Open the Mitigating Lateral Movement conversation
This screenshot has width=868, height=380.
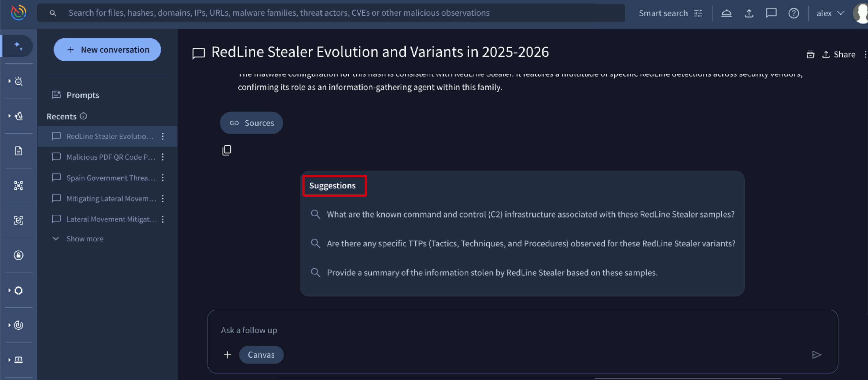coord(111,198)
